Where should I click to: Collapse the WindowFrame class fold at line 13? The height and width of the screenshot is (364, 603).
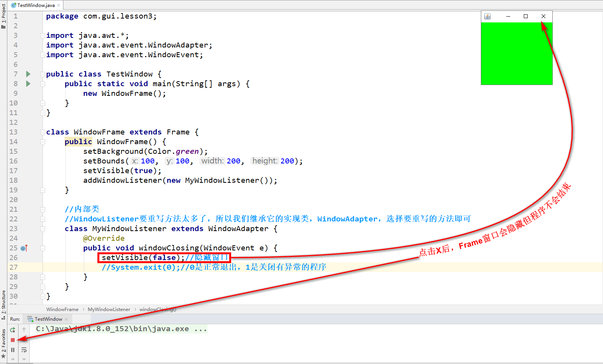pyautogui.click(x=43, y=132)
